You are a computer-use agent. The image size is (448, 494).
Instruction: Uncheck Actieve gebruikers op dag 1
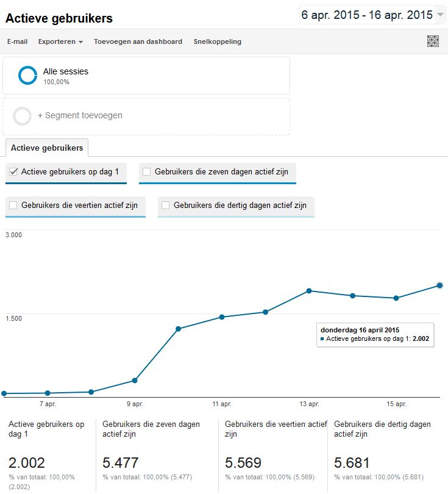13,172
